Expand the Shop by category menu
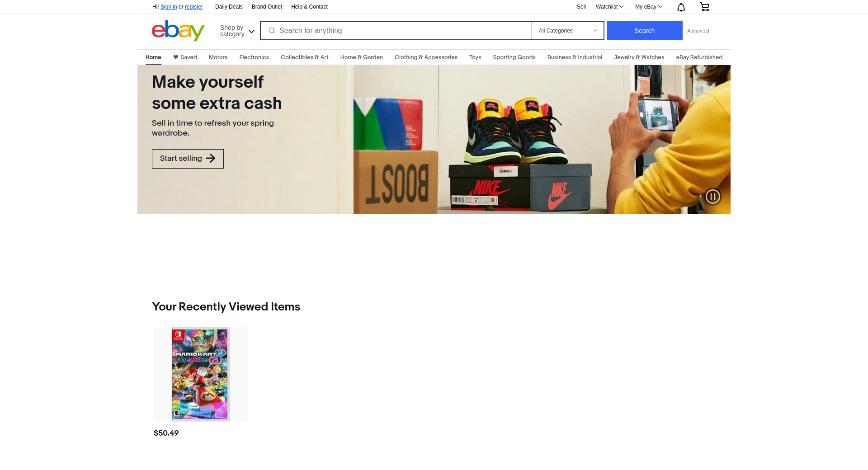Image resolution: width=868 pixels, height=470 pixels. click(x=237, y=31)
